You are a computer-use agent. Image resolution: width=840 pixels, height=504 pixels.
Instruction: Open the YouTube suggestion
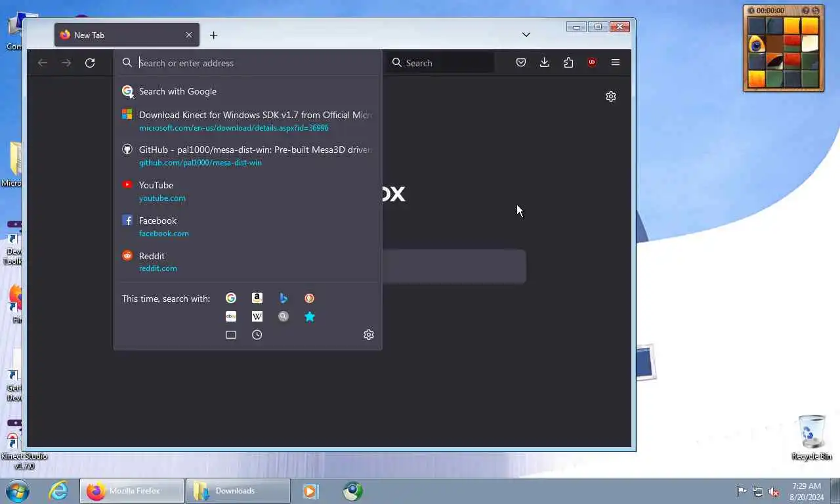248,191
